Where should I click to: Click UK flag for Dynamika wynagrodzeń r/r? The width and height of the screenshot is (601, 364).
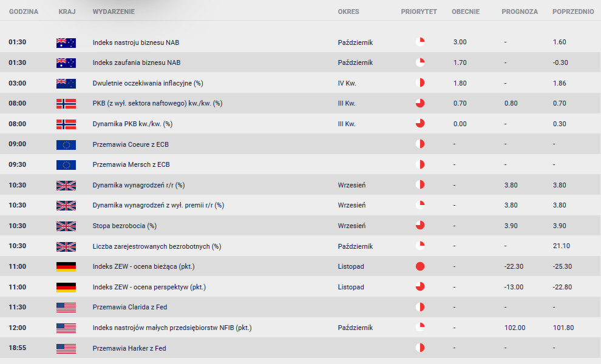pyautogui.click(x=66, y=186)
